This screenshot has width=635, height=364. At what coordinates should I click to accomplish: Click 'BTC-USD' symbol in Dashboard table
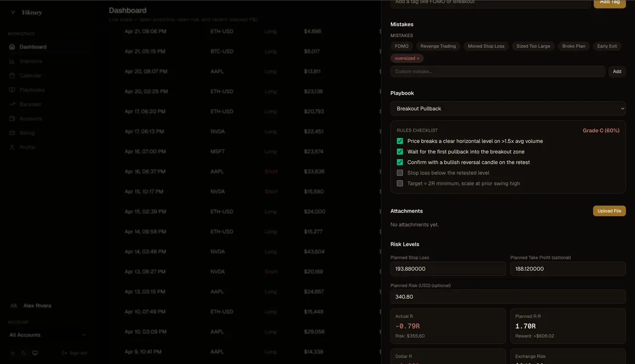222,52
